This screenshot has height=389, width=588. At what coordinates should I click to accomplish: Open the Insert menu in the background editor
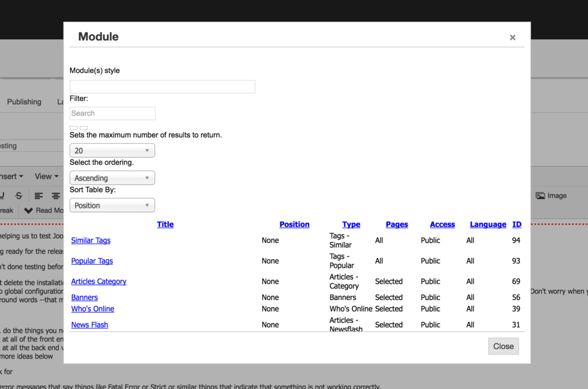(11, 177)
